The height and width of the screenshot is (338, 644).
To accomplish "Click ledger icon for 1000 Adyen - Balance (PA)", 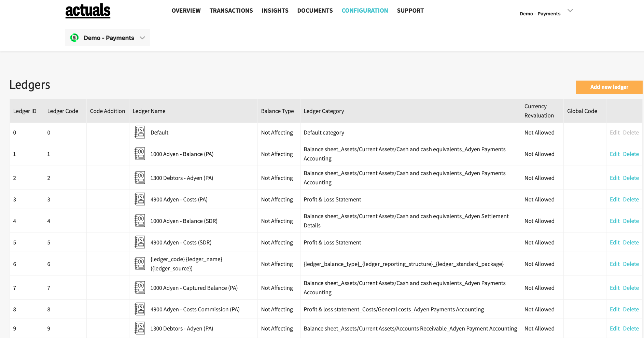I will click(140, 154).
